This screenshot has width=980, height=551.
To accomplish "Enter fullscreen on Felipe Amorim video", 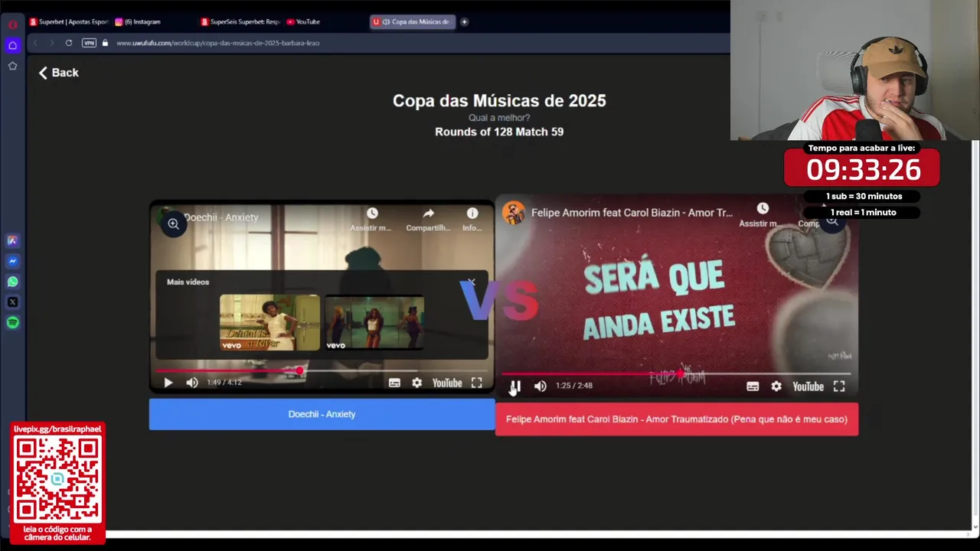I will 839,386.
